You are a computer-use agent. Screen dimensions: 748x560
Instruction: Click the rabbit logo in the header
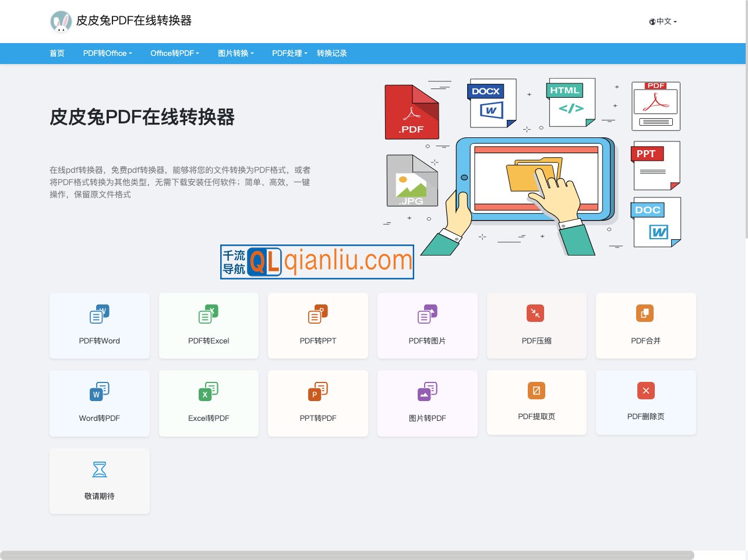click(61, 21)
